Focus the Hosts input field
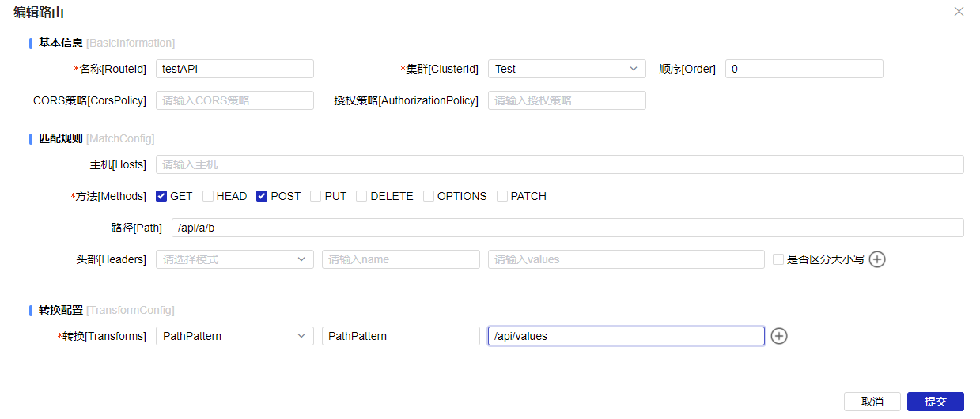 (x=560, y=164)
